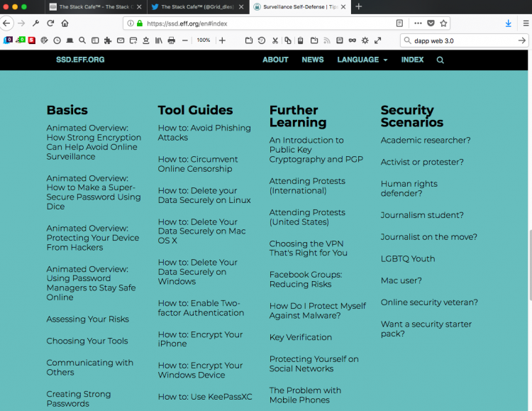The height and width of the screenshot is (411, 532).
Task: Reload the page with refresh icon
Action: 50,23
